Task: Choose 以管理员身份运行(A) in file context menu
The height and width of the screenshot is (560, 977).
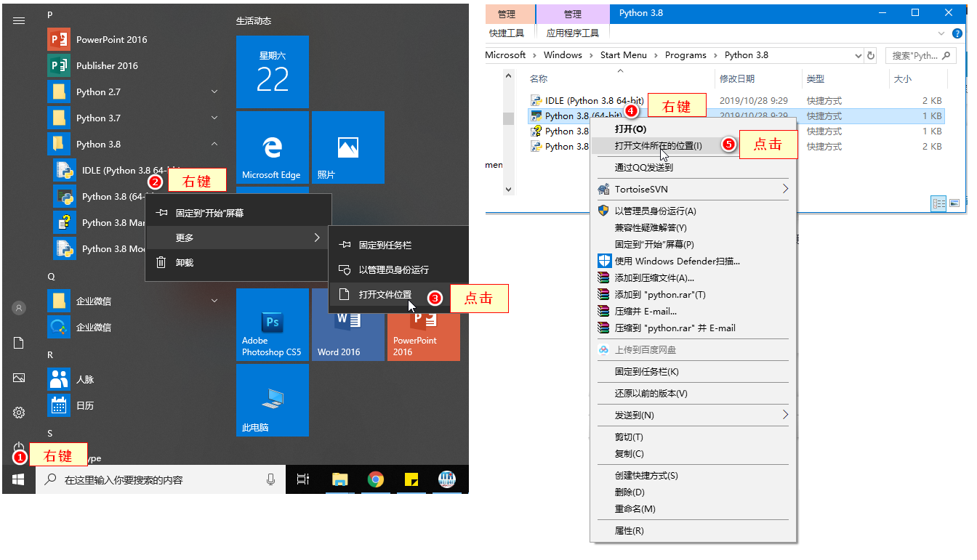Action: click(692, 211)
